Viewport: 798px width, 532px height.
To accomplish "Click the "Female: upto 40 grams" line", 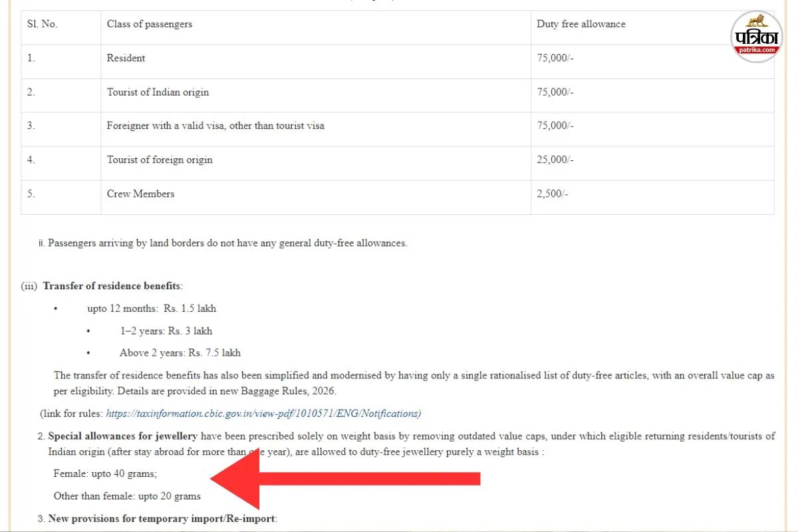I will click(x=105, y=474).
